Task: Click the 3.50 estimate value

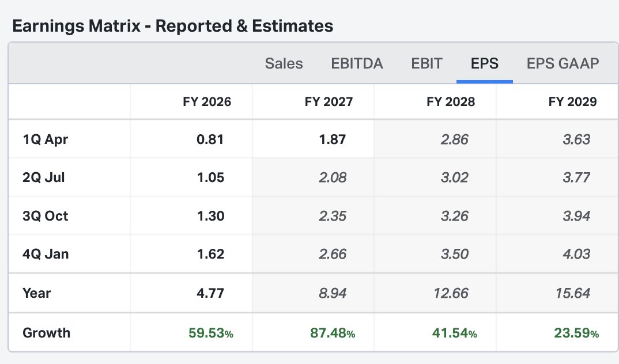Action: click(x=454, y=254)
